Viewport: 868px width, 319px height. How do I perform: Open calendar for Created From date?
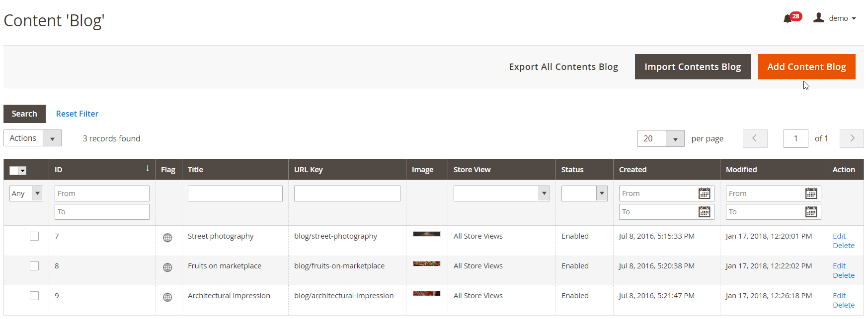click(704, 193)
